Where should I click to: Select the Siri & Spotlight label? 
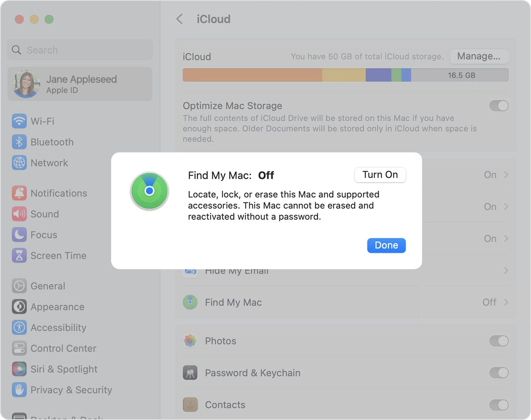(64, 369)
